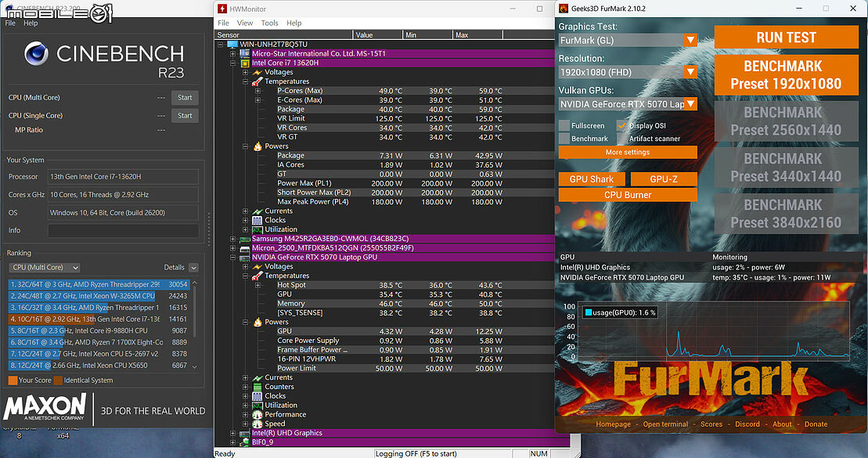
Task: Enable the Benchmark checkbox in FurMark
Action: point(564,139)
